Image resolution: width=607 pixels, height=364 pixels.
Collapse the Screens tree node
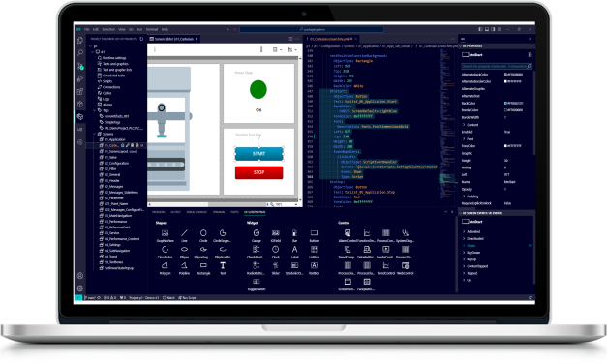point(95,134)
